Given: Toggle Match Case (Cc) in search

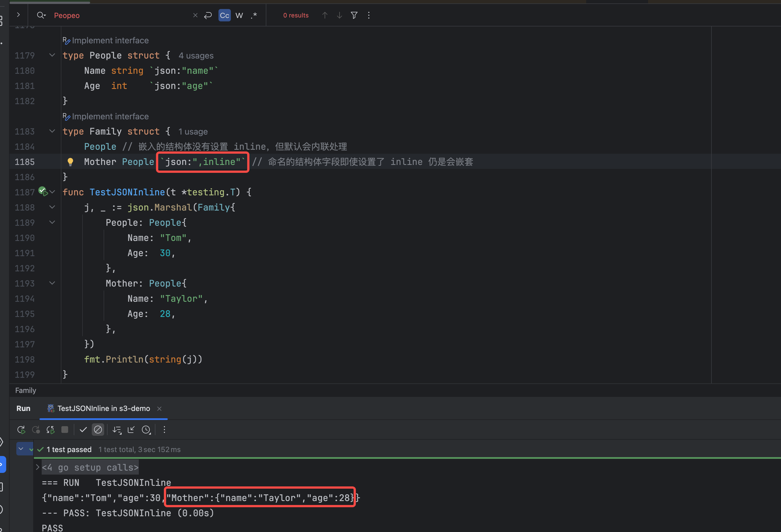Looking at the screenshot, I should (224, 15).
